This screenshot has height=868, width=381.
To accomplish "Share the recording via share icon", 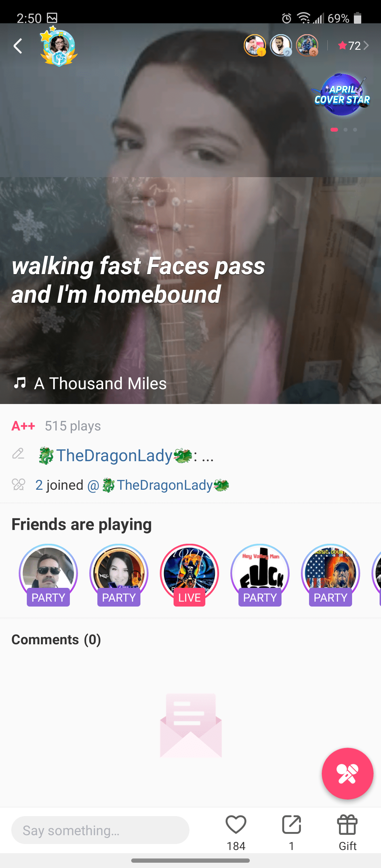I will pyautogui.click(x=291, y=825).
